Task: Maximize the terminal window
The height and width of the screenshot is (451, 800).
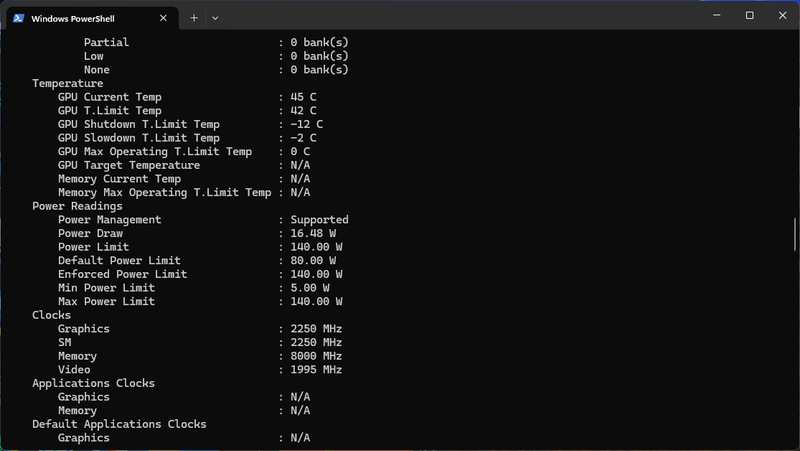Action: (x=750, y=16)
